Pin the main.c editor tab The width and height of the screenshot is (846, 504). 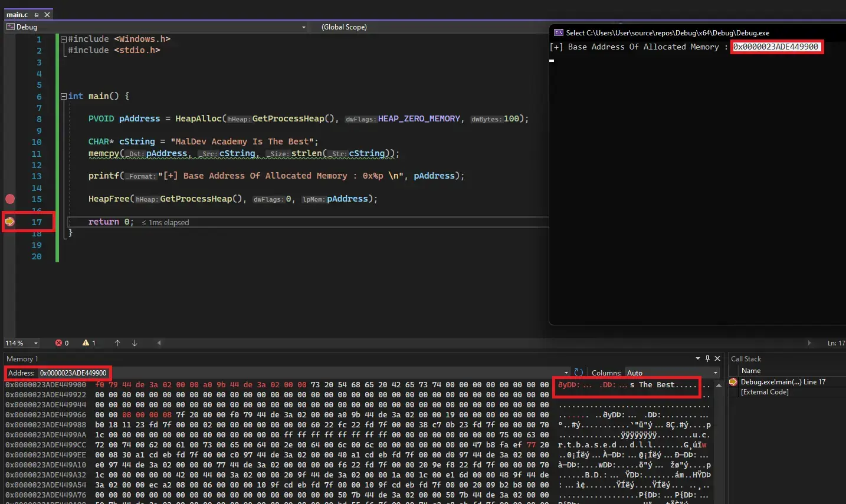click(x=37, y=15)
